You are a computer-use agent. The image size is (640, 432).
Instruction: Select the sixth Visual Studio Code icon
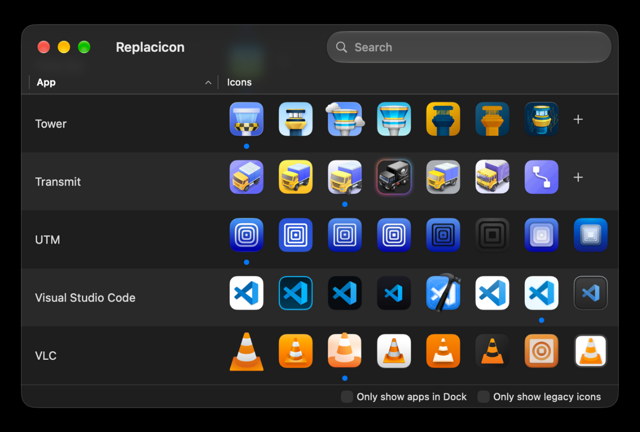click(x=492, y=293)
